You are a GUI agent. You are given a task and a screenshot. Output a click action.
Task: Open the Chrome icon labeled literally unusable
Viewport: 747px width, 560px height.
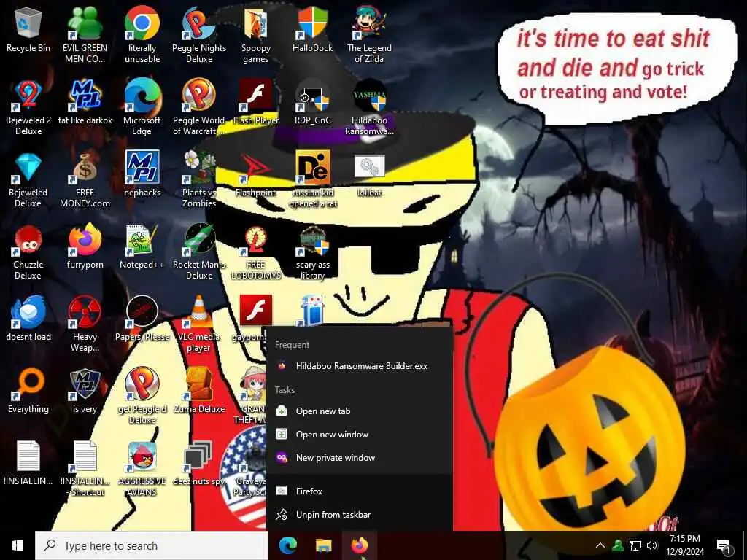(142, 34)
